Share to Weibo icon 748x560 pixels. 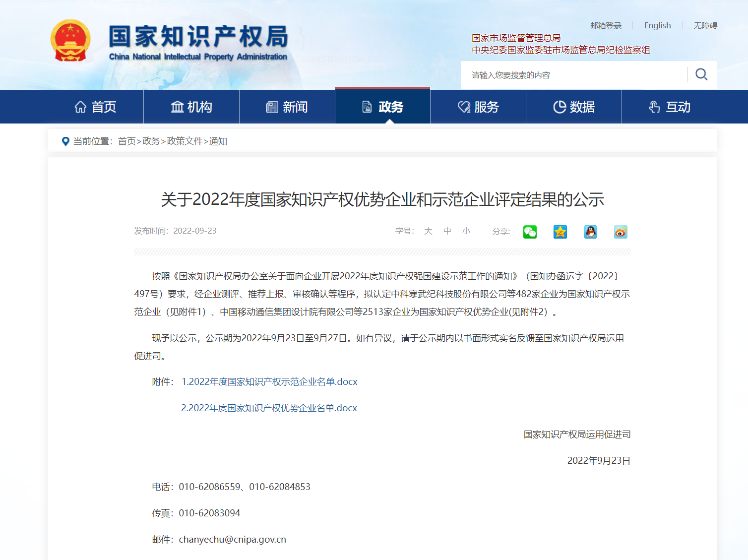(x=621, y=232)
